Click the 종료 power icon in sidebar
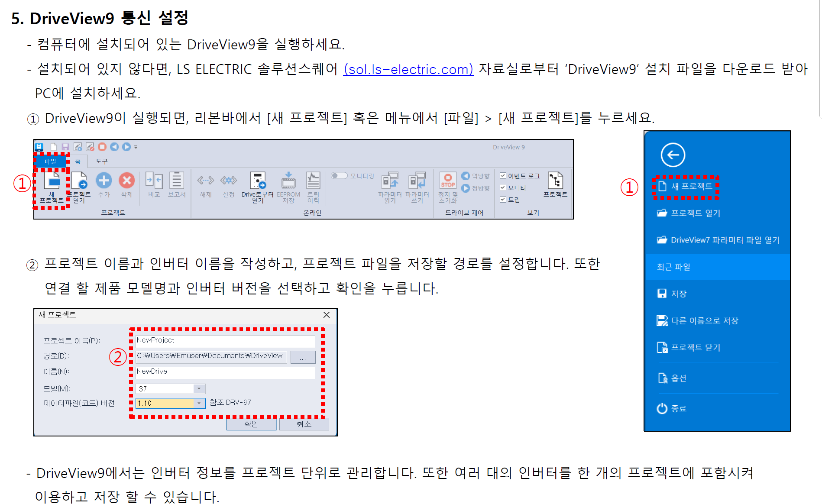 point(661,408)
